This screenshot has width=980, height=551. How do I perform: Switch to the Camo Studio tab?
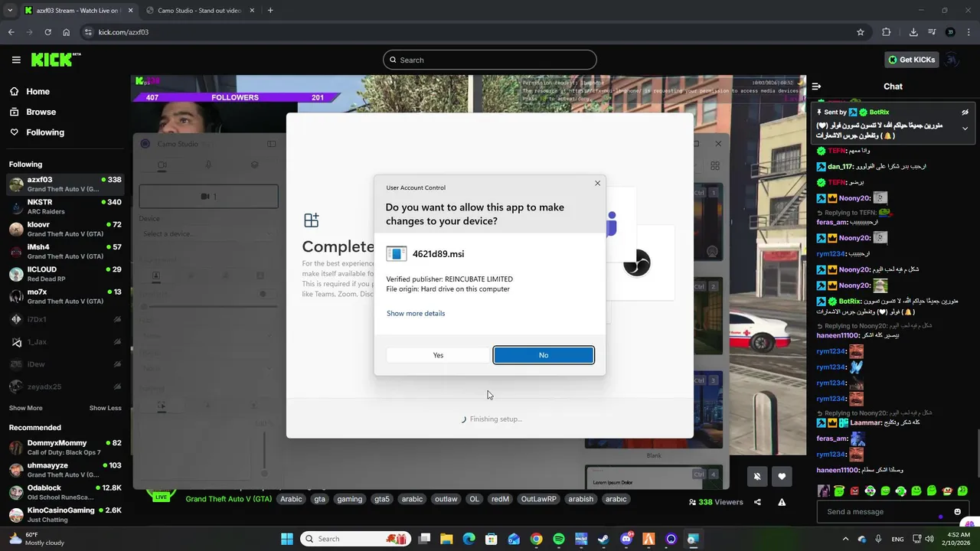click(199, 11)
